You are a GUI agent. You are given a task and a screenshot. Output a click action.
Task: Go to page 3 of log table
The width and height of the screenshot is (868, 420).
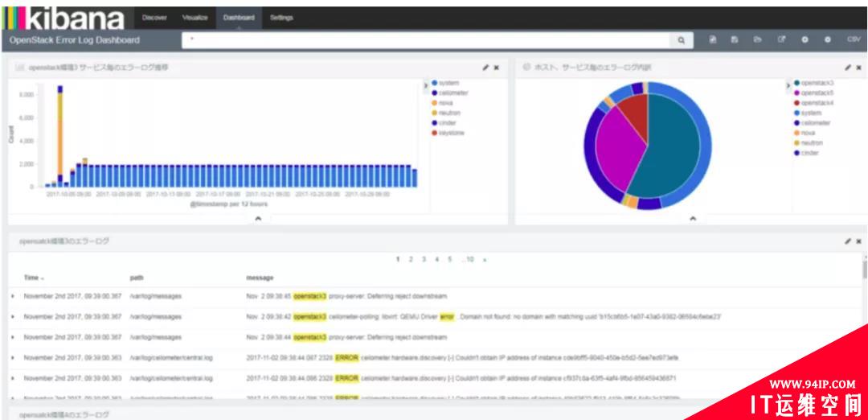(x=424, y=259)
